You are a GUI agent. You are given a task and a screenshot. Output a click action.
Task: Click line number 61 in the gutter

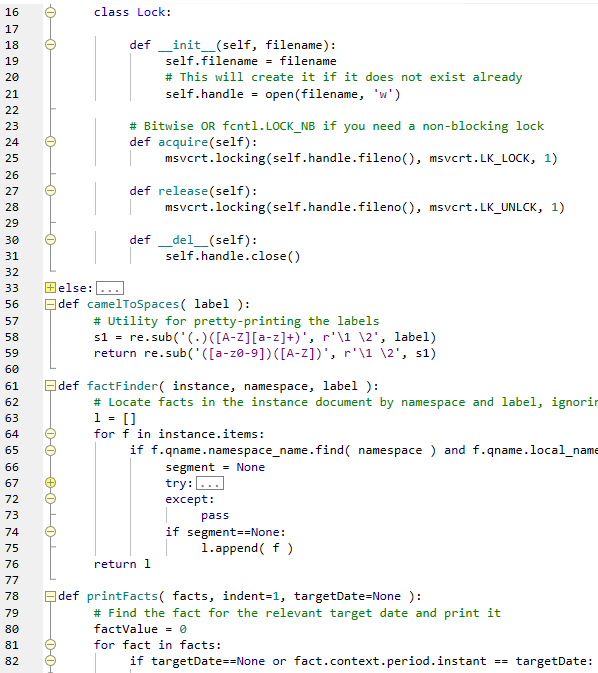(12, 386)
